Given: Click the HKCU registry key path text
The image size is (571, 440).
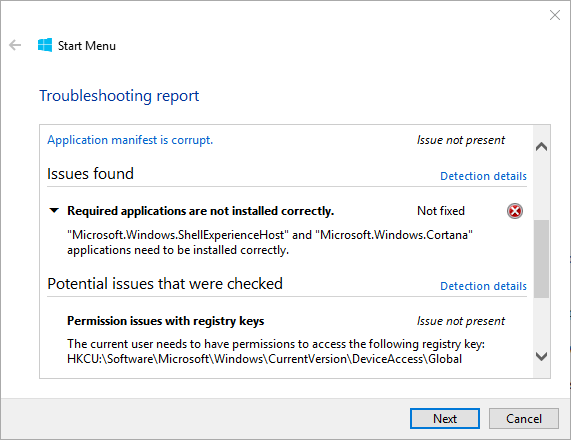Looking at the screenshot, I should point(264,359).
